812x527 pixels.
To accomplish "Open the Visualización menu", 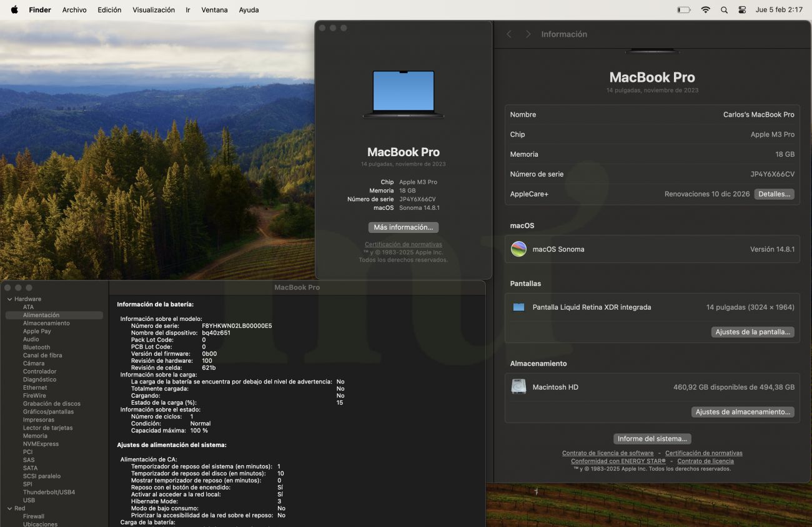I will tap(154, 10).
